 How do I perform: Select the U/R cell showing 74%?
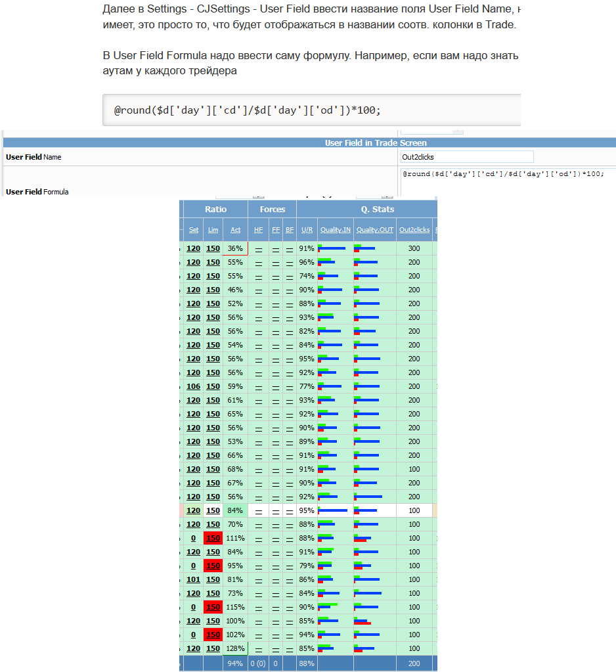[x=307, y=276]
